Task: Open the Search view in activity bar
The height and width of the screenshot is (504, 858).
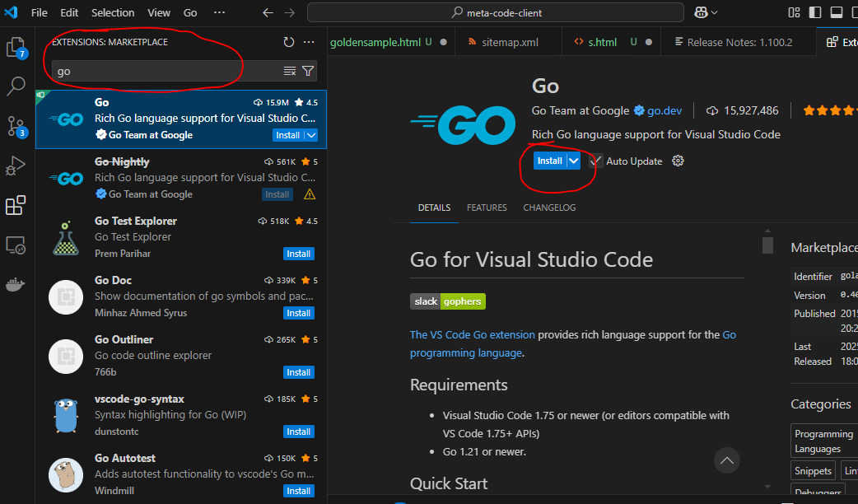Action: [x=16, y=86]
